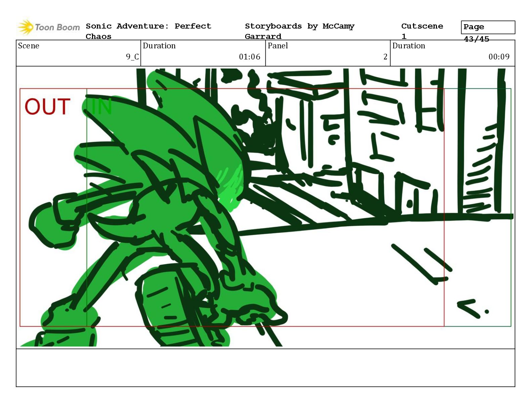
Task: Click the scene duration value '01:06'
Action: [x=250, y=57]
